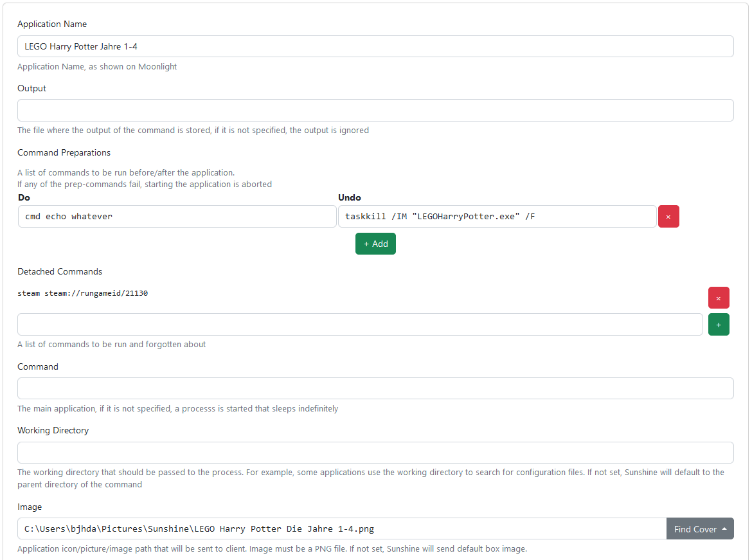Click 'Application Name, as shown on Moonlight' hint
This screenshot has width=752, height=560.
pyautogui.click(x=97, y=67)
